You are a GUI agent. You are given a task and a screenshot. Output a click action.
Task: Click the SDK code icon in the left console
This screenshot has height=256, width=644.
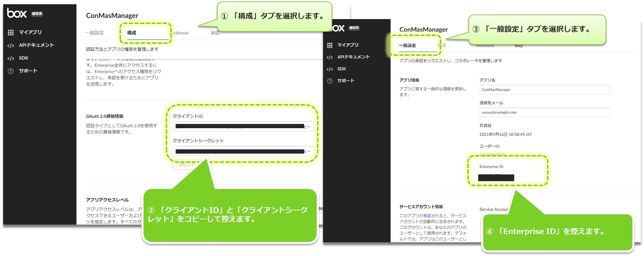click(x=11, y=58)
